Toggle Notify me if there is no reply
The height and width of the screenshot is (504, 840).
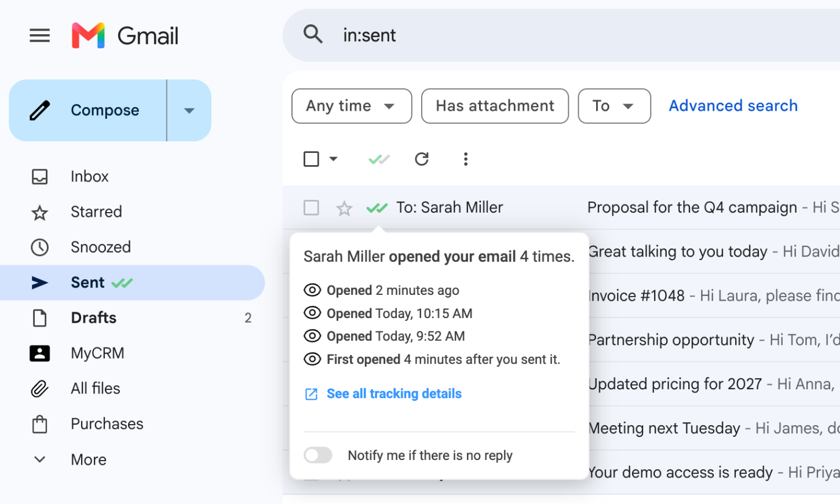[318, 455]
